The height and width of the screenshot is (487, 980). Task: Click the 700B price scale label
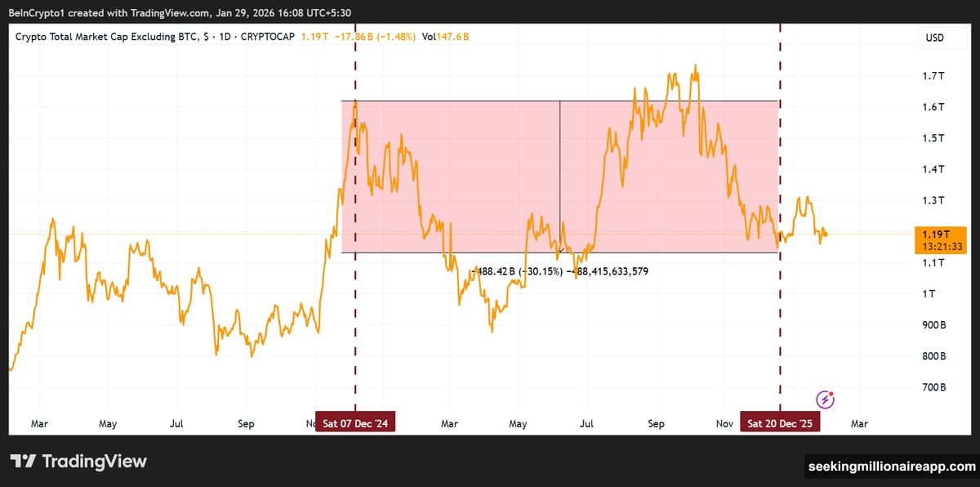point(934,386)
